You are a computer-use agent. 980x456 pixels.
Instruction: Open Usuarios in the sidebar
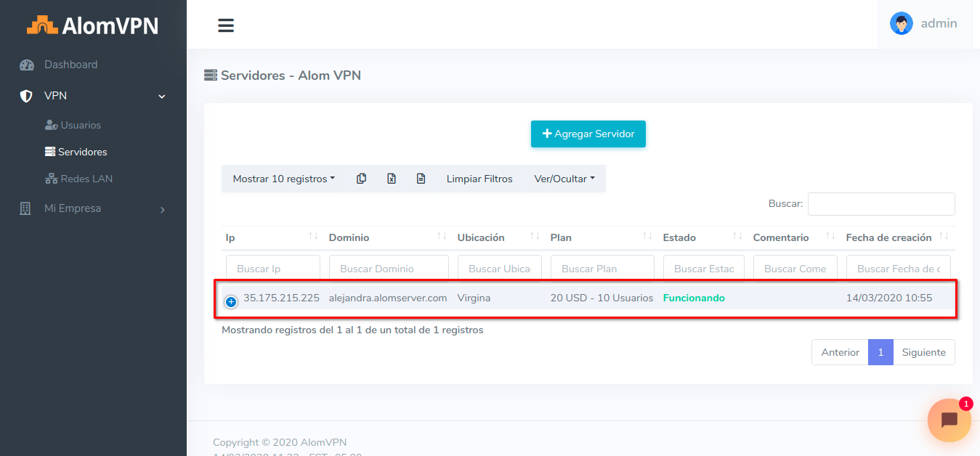point(80,125)
